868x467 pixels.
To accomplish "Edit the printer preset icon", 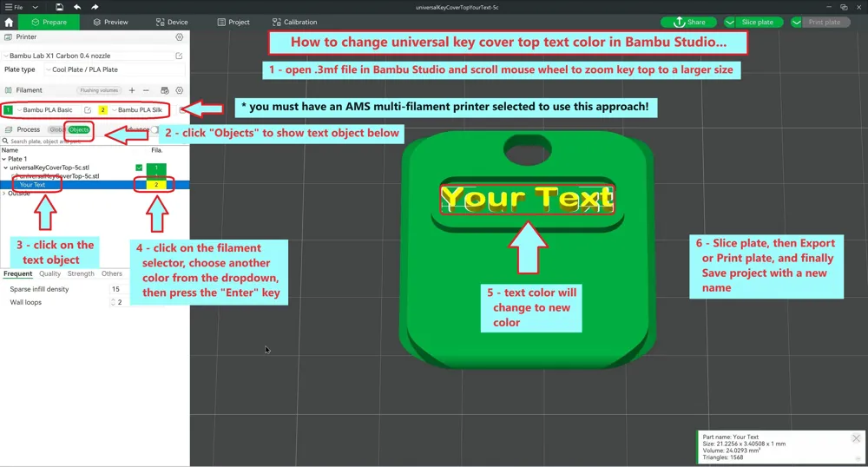I will click(179, 56).
